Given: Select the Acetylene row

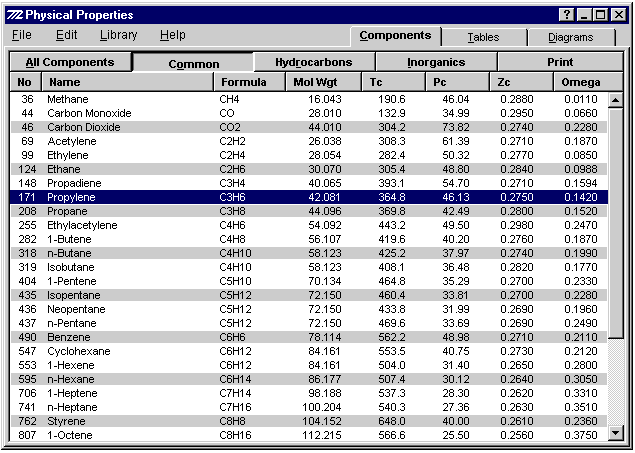Looking at the screenshot, I should [309, 141].
